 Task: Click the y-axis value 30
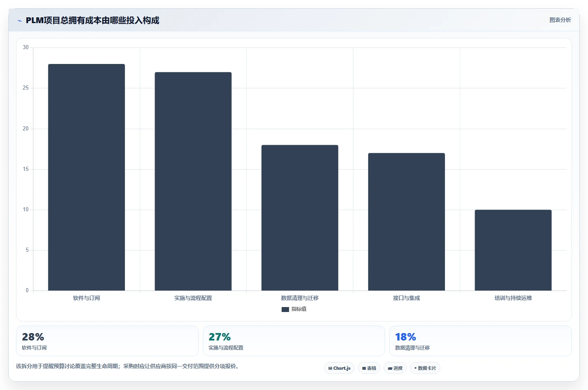click(x=26, y=47)
